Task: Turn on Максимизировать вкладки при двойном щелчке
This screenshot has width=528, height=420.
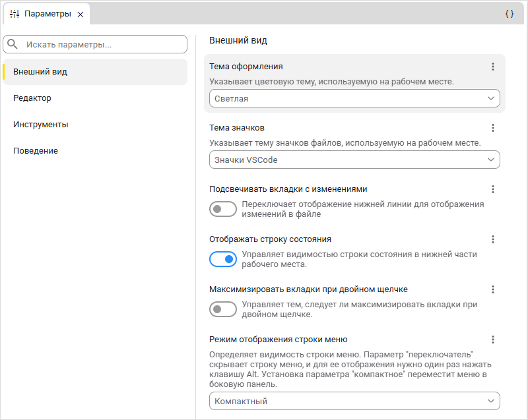Action: [222, 309]
